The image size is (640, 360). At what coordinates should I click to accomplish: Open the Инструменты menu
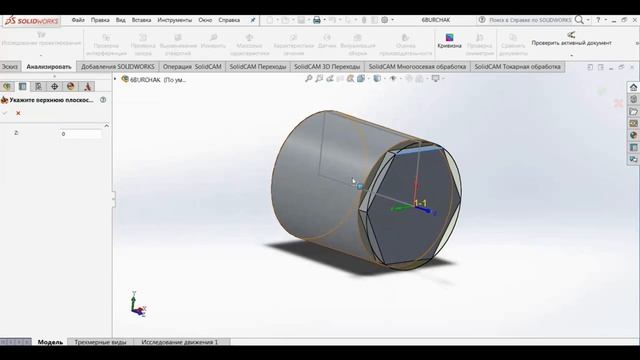175,20
